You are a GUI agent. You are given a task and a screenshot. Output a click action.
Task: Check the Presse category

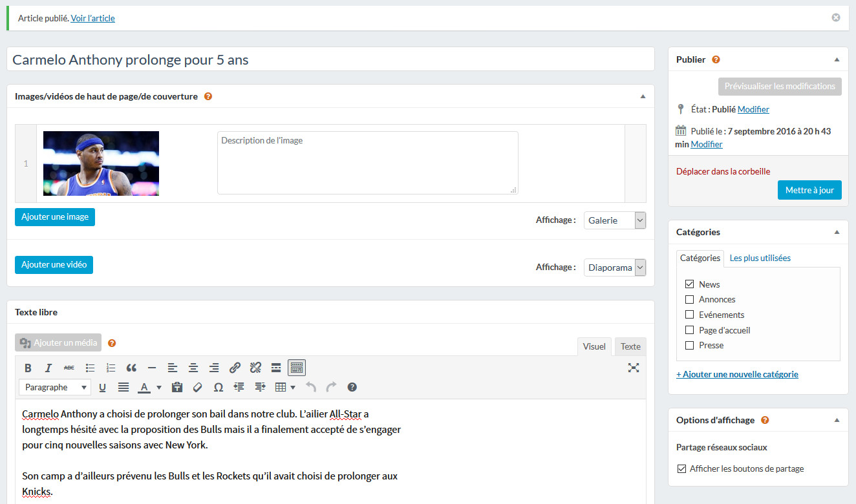point(689,345)
